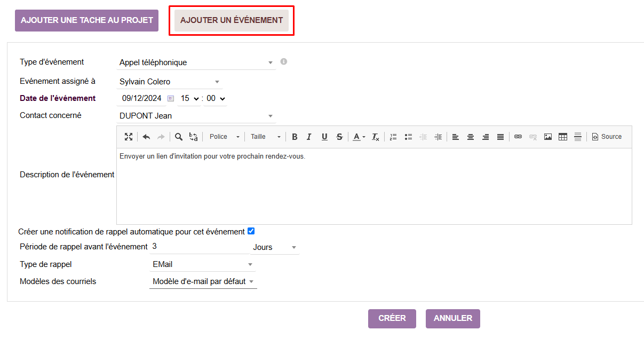This screenshot has height=338, width=644.
Task: Insert a hyperlink with the link icon
Action: point(518,137)
